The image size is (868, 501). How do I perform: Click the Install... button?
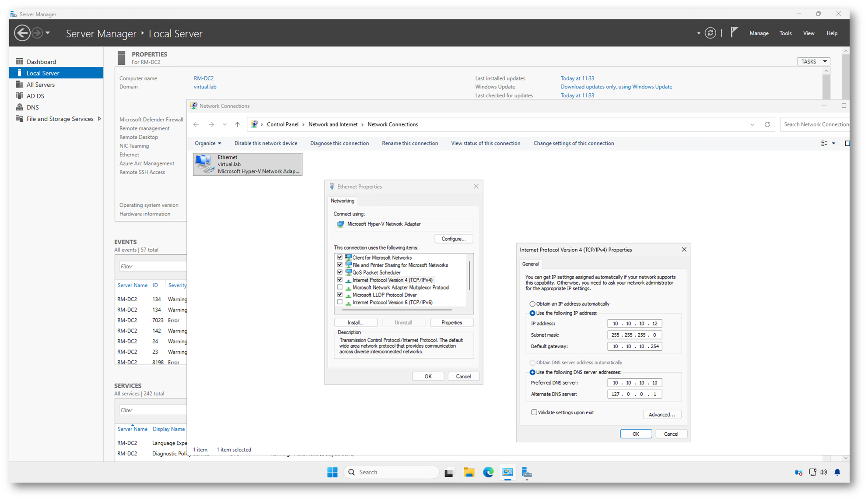pos(356,322)
